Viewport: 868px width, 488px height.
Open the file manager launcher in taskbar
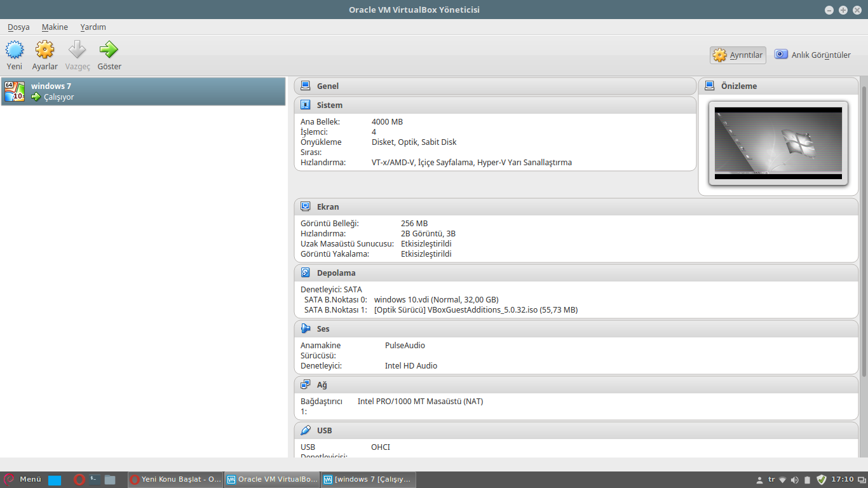coord(110,480)
